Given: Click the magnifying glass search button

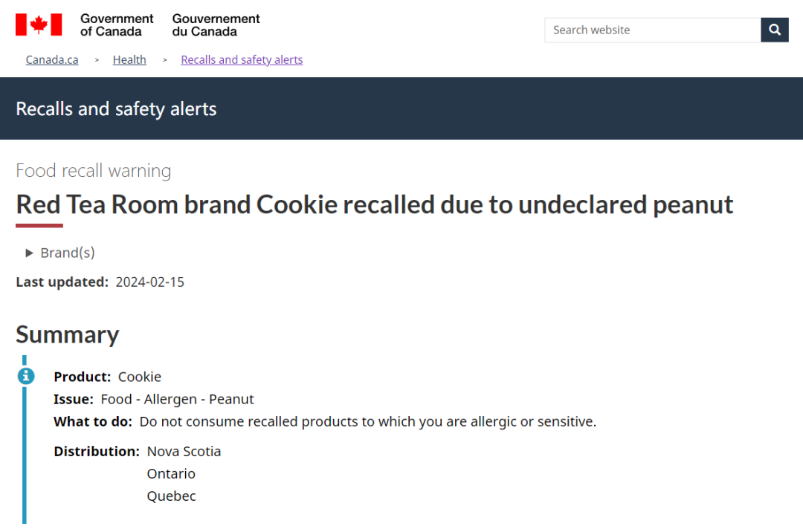Looking at the screenshot, I should [x=774, y=30].
